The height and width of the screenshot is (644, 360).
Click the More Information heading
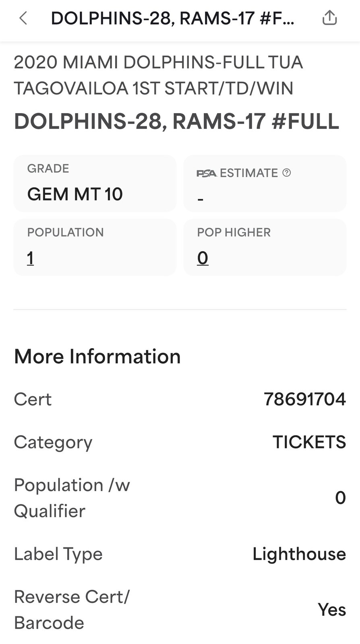[x=97, y=356]
